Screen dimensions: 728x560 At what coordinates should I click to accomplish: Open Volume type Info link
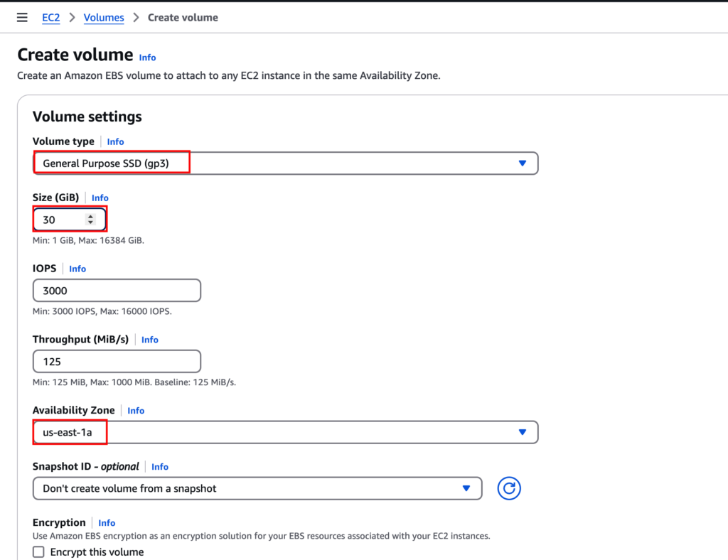[115, 141]
